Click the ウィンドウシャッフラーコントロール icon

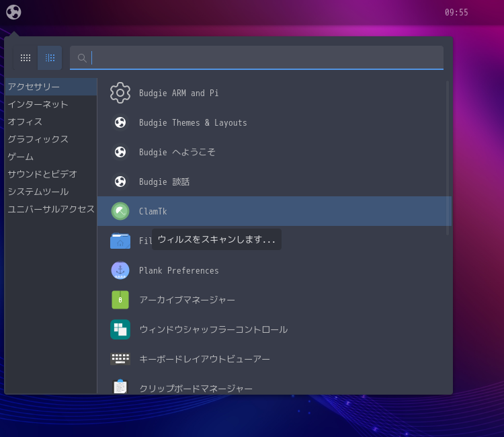[120, 329]
